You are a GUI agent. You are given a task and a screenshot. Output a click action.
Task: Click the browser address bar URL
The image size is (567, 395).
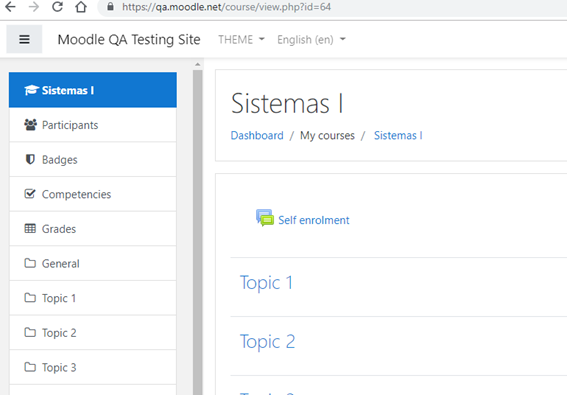(226, 7)
